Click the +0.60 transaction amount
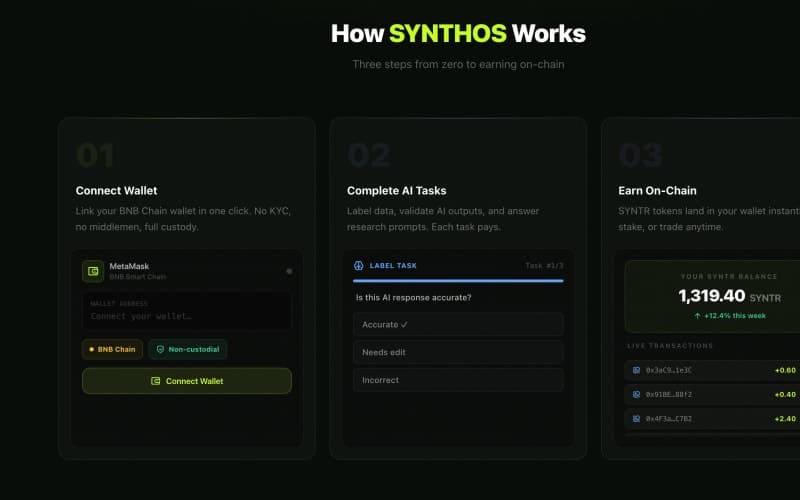This screenshot has width=800, height=500. pyautogui.click(x=785, y=370)
